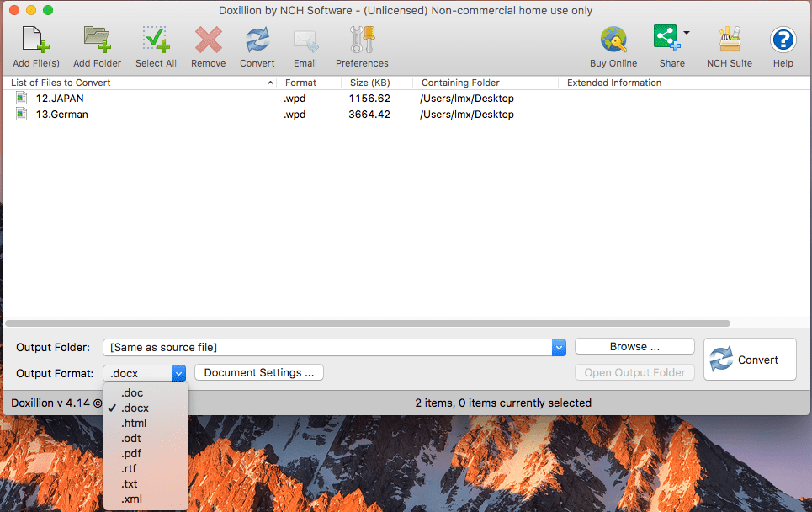Select the 13.German file name
The image size is (812, 512).
tap(61, 115)
